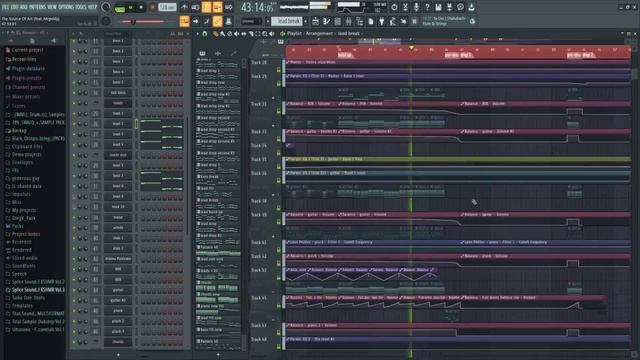The width and height of the screenshot is (640, 360).
Task: Toggle the playlist magnet snap icon
Action: [205, 33]
